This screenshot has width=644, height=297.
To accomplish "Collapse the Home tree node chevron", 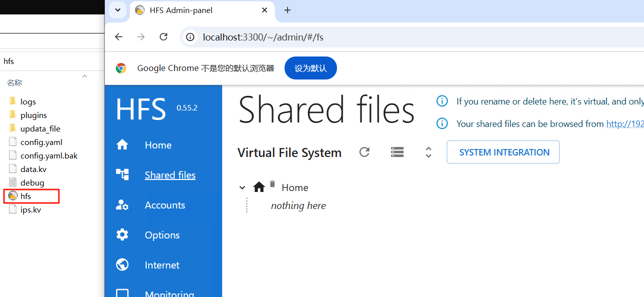I will (x=242, y=187).
